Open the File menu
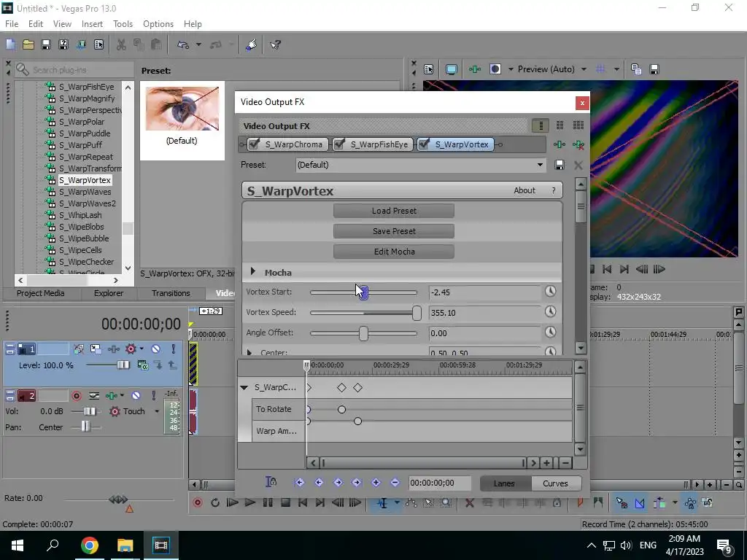 12,24
